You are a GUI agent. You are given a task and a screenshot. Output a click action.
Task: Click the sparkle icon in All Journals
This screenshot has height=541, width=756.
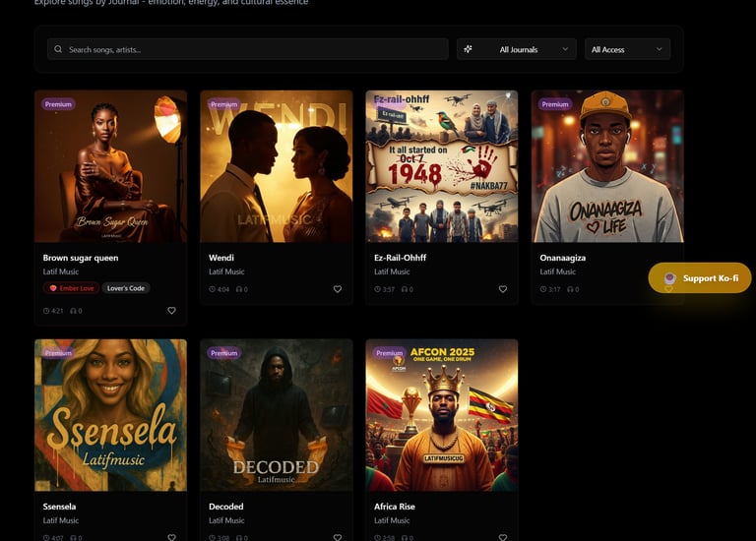pyautogui.click(x=468, y=49)
